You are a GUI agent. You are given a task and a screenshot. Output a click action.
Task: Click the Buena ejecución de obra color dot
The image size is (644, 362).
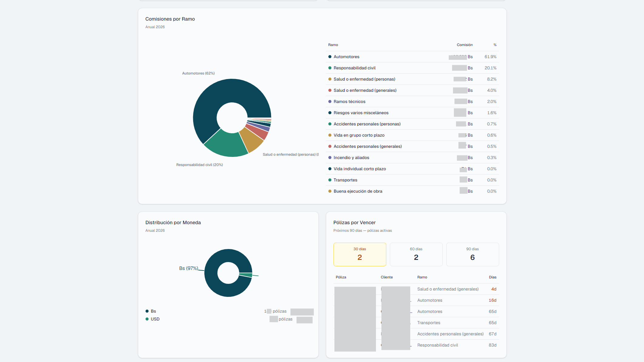click(x=330, y=191)
